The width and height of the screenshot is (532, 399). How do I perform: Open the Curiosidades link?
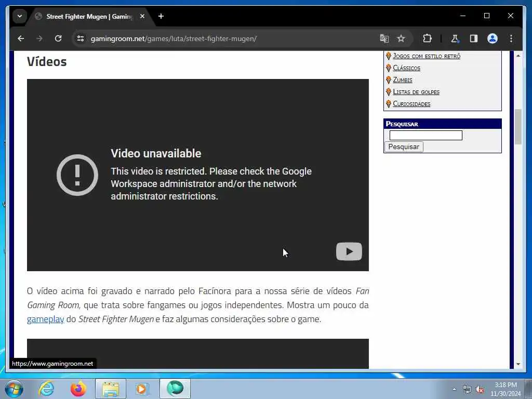click(411, 103)
